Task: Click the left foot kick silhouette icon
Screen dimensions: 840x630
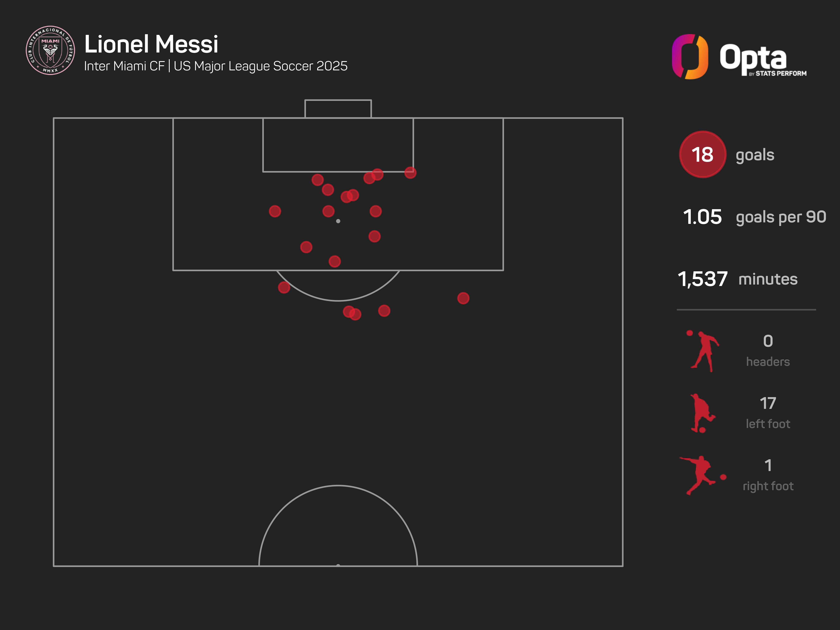Action: point(702,413)
